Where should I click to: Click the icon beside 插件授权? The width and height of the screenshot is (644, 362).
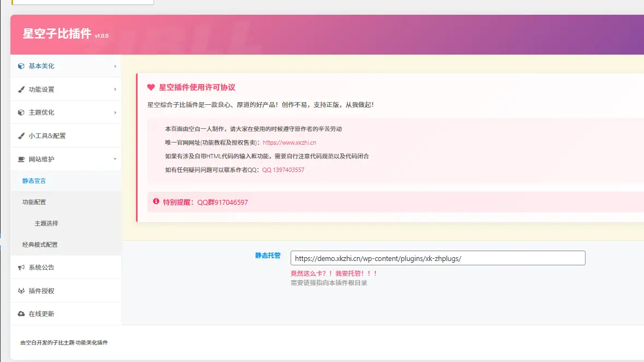[x=21, y=291]
